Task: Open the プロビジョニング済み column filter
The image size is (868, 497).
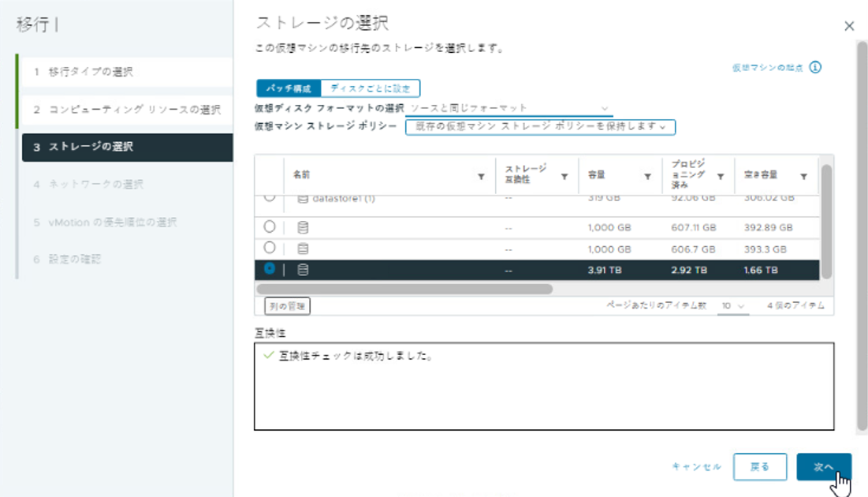Action: point(721,177)
